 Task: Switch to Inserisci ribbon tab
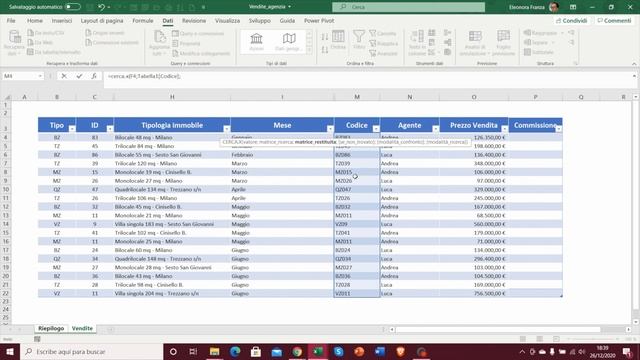click(x=62, y=20)
